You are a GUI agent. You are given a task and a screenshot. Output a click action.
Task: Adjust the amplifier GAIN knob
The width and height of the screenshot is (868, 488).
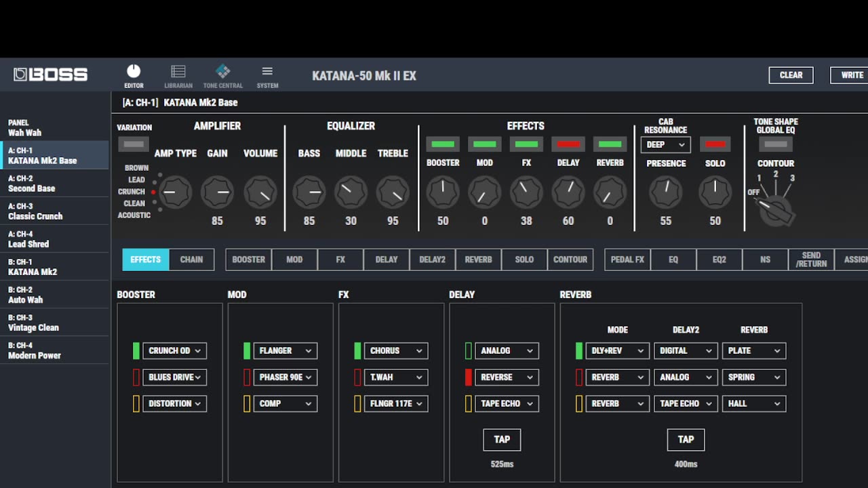217,192
